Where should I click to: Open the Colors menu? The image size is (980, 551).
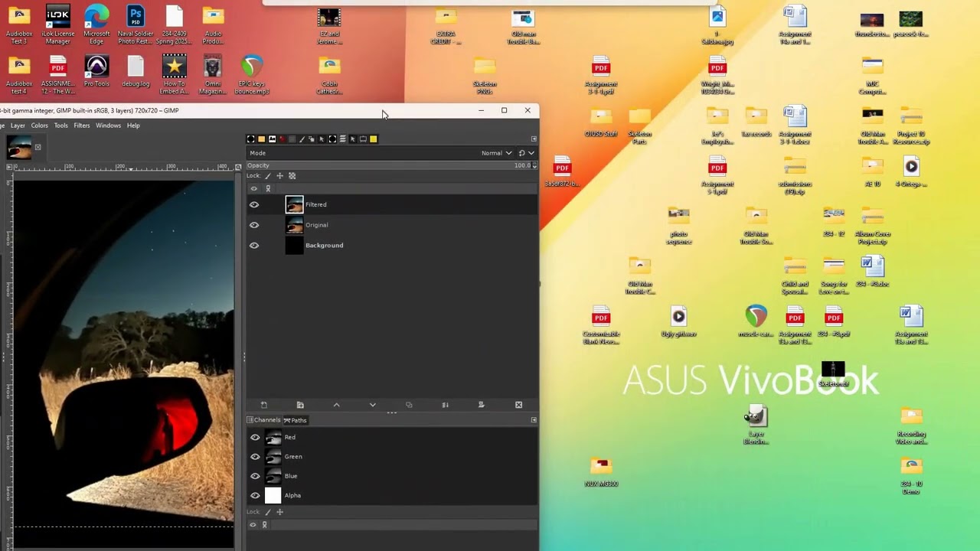pos(40,126)
